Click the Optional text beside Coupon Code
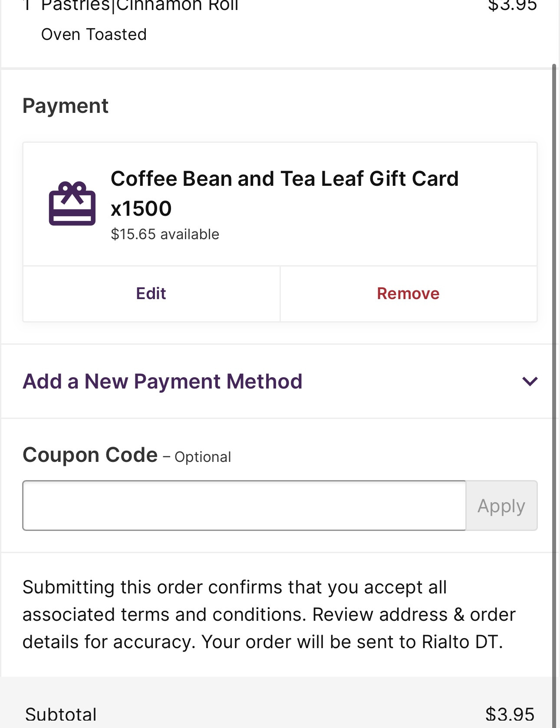The height and width of the screenshot is (728, 560). pyautogui.click(x=203, y=457)
